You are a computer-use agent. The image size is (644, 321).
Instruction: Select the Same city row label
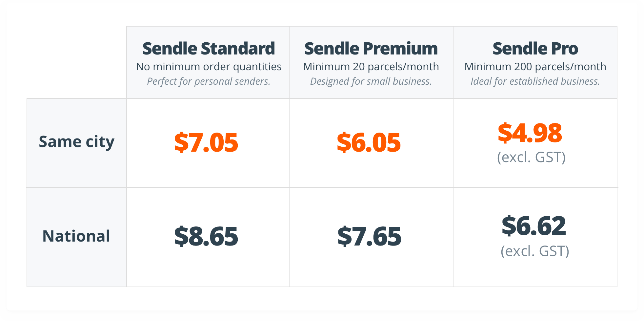pos(77,142)
